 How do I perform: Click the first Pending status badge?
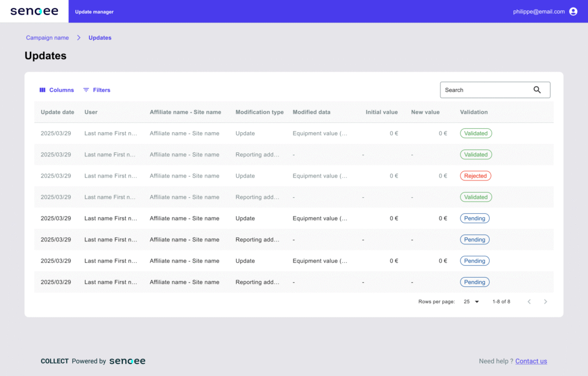coord(474,218)
